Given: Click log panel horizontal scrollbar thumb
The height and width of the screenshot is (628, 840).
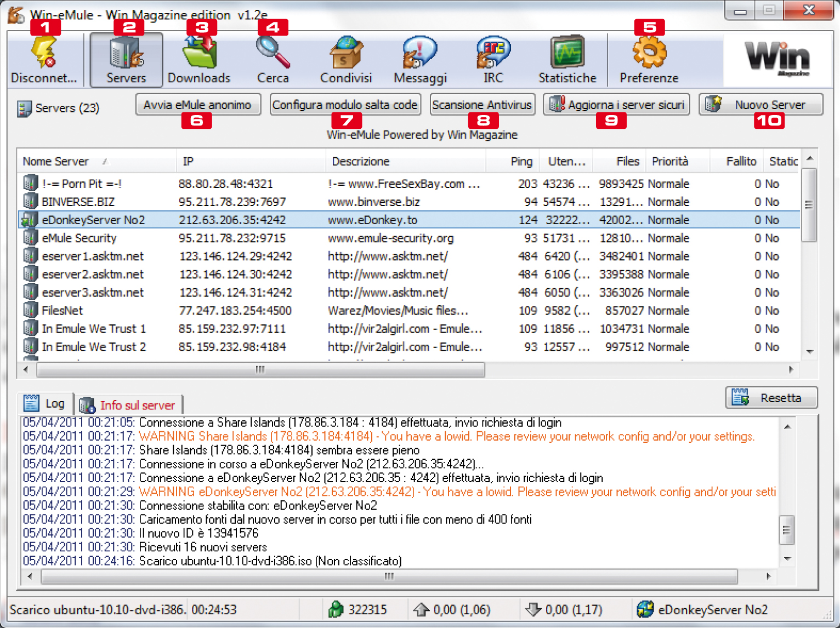Looking at the screenshot, I should [x=389, y=576].
